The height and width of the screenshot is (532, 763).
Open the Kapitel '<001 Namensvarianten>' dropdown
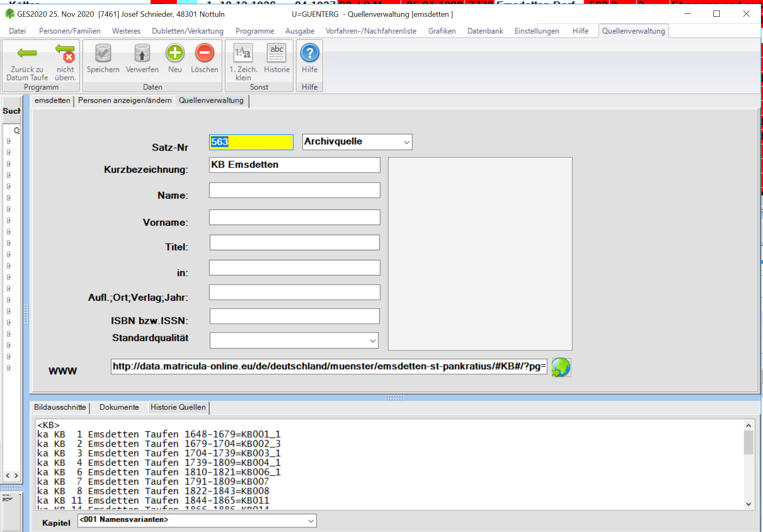(311, 521)
